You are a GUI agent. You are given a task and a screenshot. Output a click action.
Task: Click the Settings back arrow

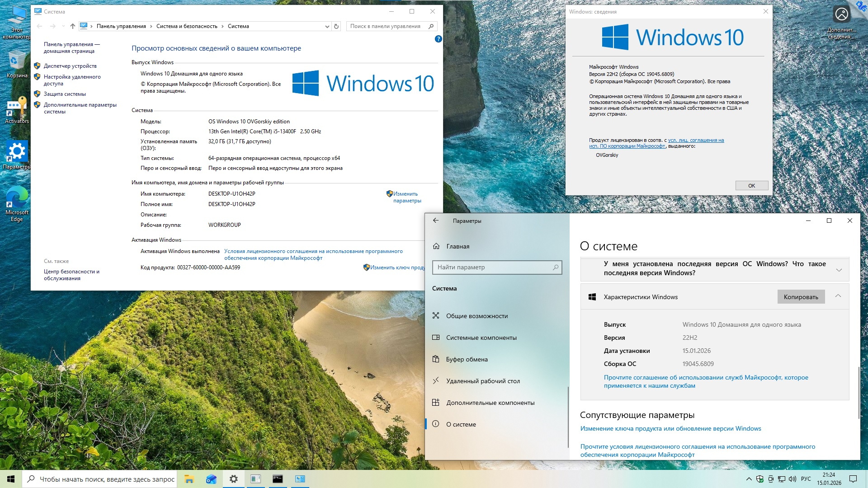436,221
